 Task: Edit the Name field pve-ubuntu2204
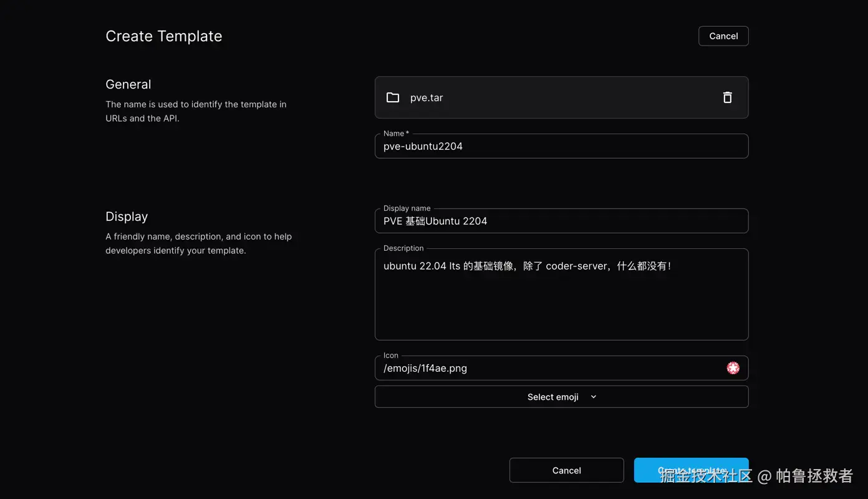561,146
